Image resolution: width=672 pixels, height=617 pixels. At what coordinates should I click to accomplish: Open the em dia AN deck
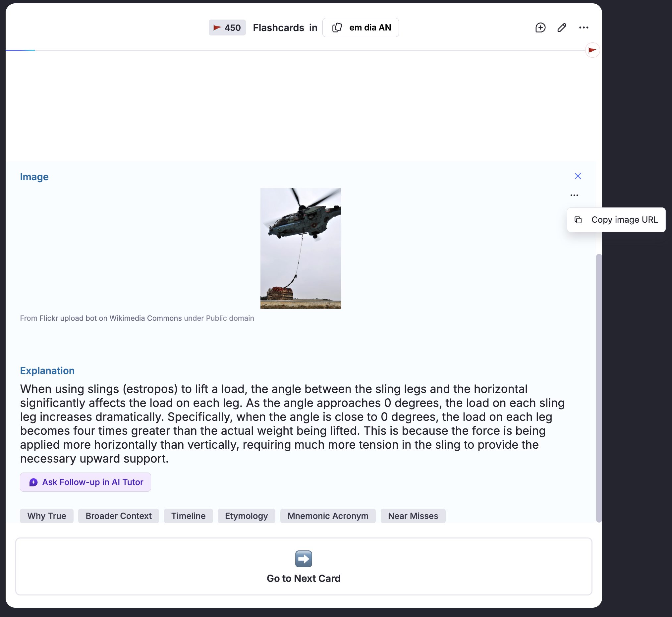pyautogui.click(x=361, y=28)
